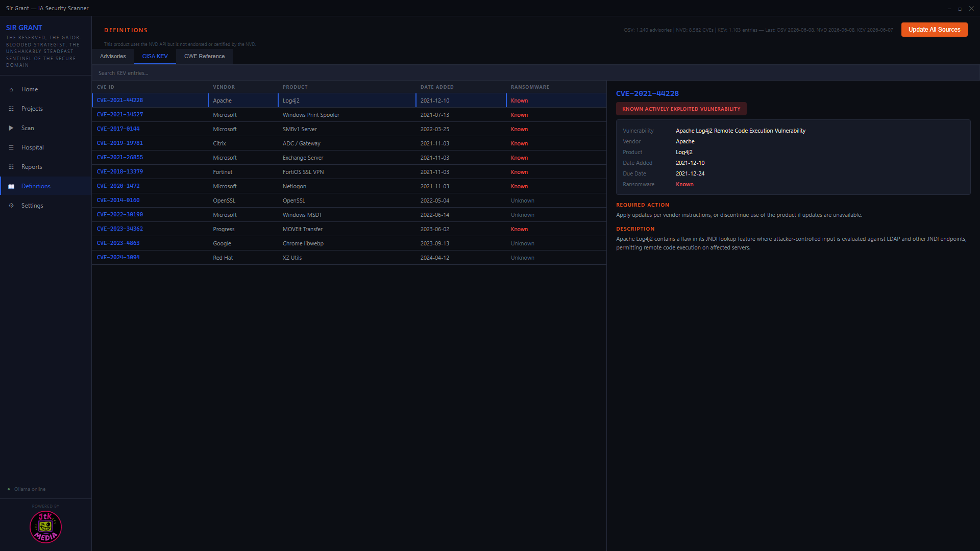
Task: Select row CVE-2024-3094
Action: (x=349, y=258)
